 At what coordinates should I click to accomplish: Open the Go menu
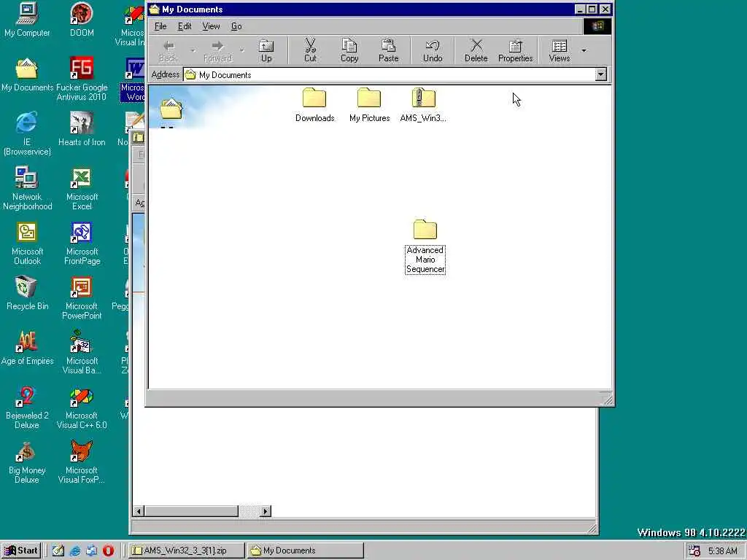point(236,26)
